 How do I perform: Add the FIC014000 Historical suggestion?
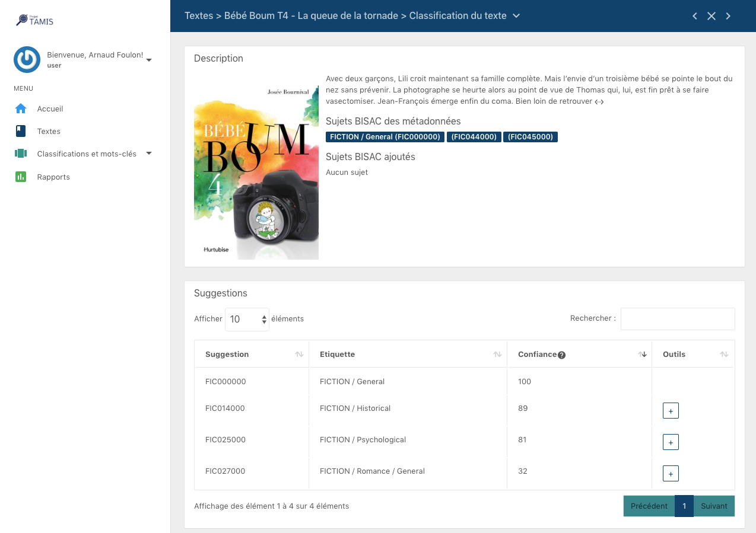click(671, 410)
